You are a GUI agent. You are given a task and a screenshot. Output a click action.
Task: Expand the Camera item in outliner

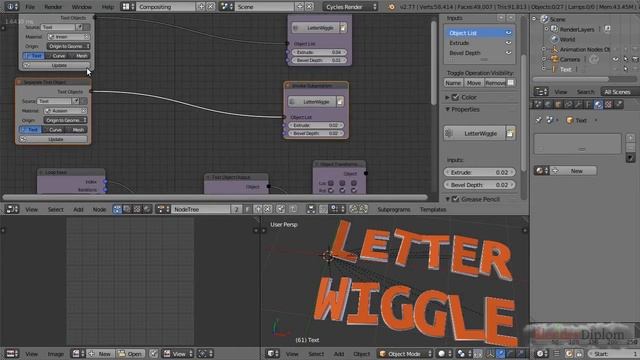544,59
